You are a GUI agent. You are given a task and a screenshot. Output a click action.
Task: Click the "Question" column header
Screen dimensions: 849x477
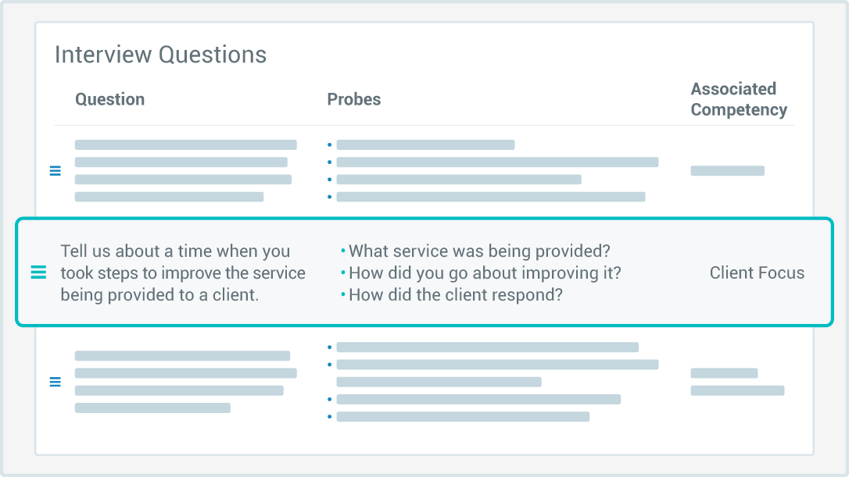(x=110, y=99)
